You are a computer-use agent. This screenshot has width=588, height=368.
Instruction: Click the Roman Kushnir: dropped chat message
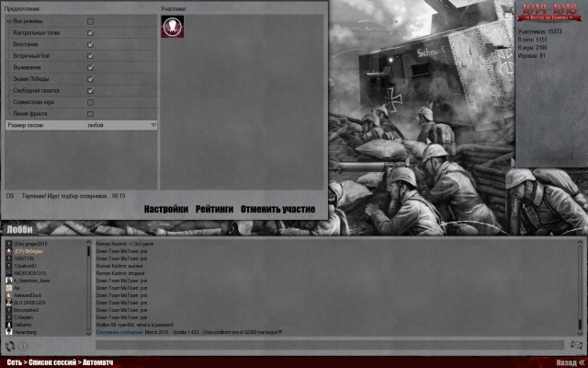point(120,273)
